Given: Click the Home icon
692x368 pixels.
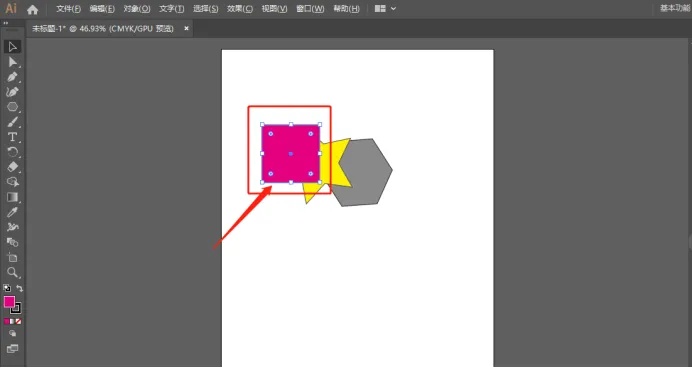Looking at the screenshot, I should coord(32,9).
